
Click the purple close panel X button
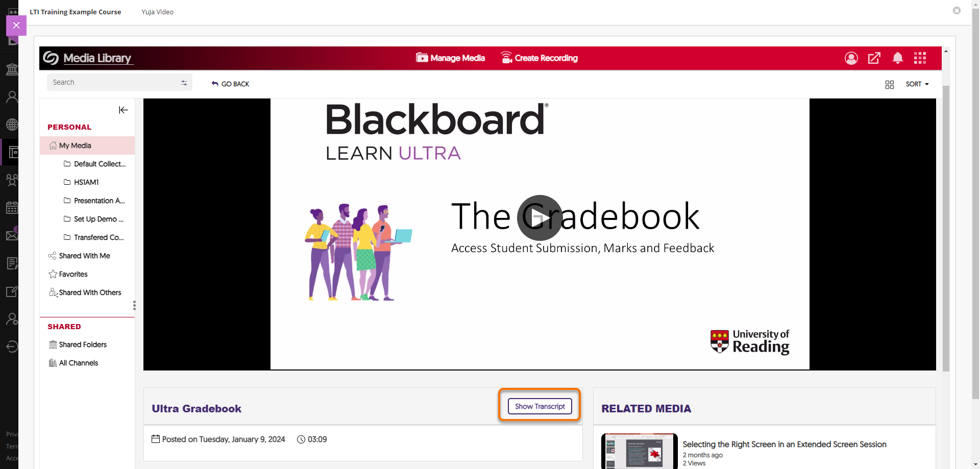point(16,26)
